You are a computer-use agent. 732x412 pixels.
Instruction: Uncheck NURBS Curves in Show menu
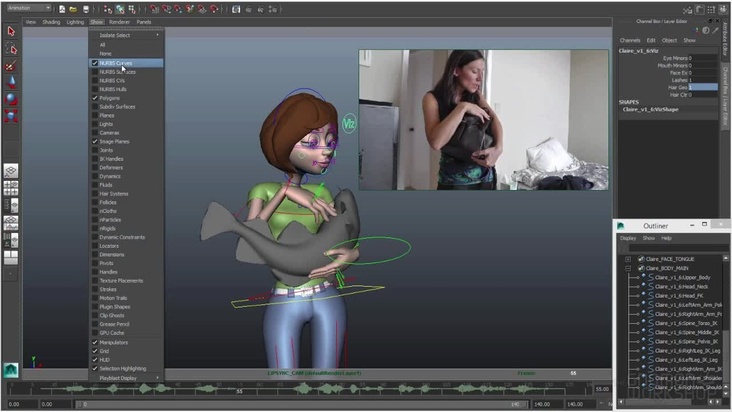(x=95, y=63)
